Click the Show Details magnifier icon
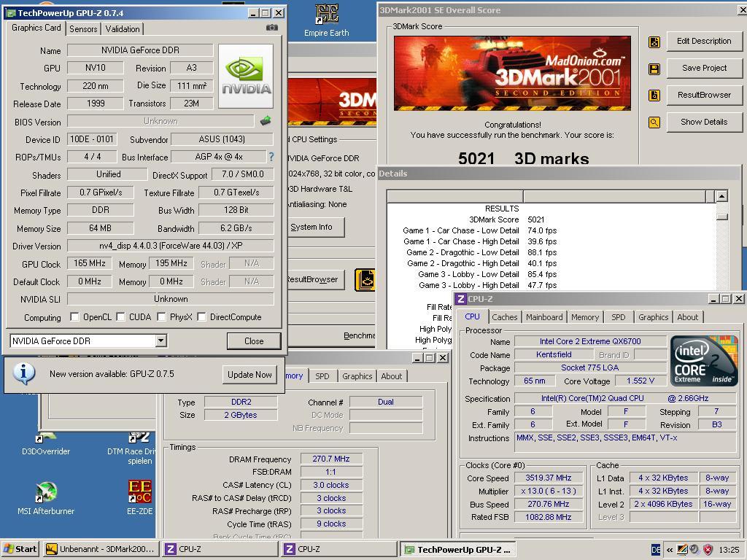The width and height of the screenshot is (747, 560). (654, 122)
